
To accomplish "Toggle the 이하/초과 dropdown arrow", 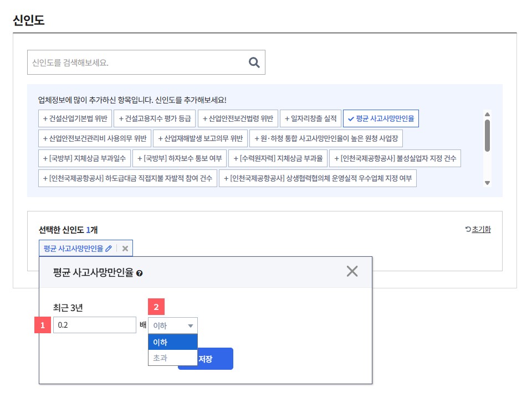I will [x=190, y=326].
